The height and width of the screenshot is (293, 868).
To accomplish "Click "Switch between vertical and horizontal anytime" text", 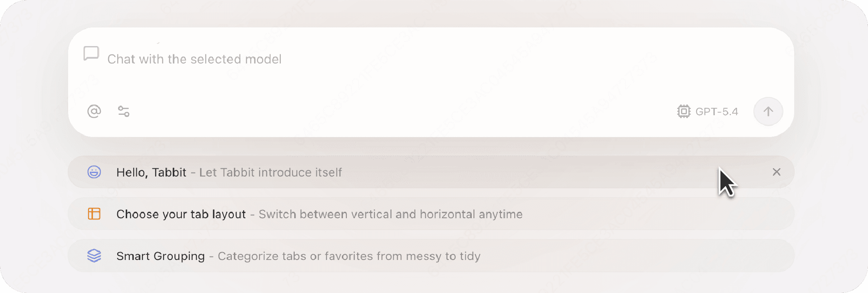I will pyautogui.click(x=390, y=214).
